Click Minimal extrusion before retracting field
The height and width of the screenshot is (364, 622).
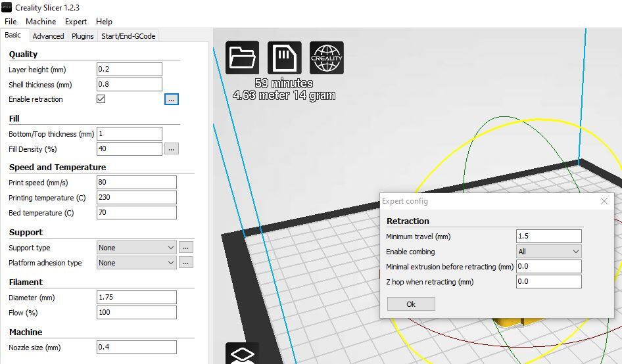549,267
